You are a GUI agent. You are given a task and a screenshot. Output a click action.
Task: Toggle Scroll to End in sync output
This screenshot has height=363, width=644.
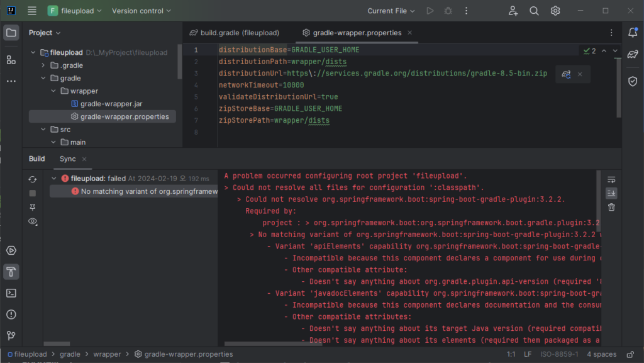[x=611, y=193]
